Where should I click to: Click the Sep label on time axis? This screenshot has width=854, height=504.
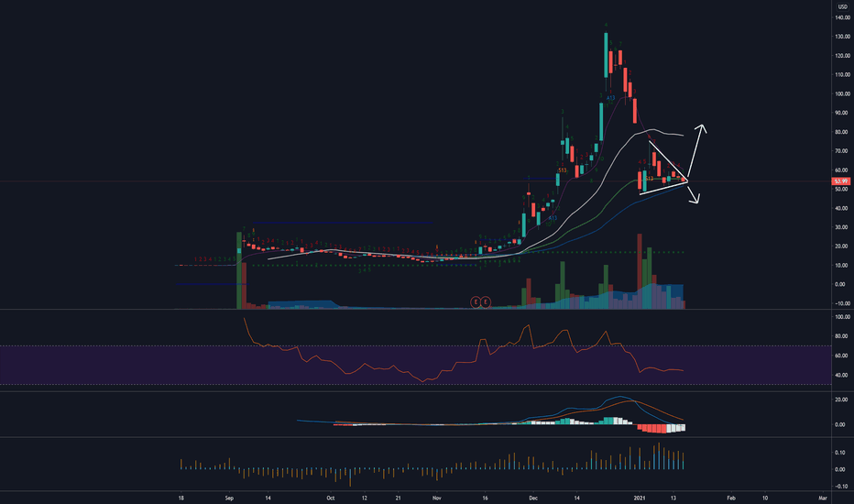point(229,498)
